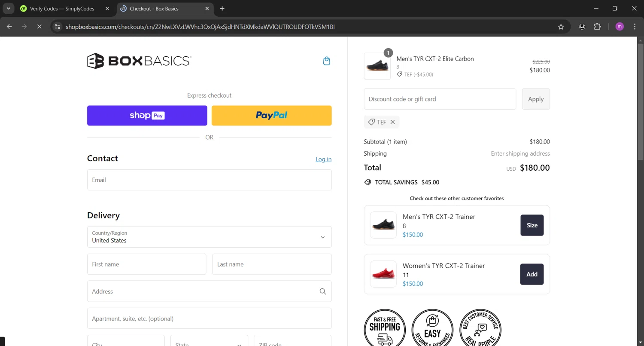The width and height of the screenshot is (644, 346).
Task: Add the Women's TYR CXT-2 Trainer
Action: (532, 274)
